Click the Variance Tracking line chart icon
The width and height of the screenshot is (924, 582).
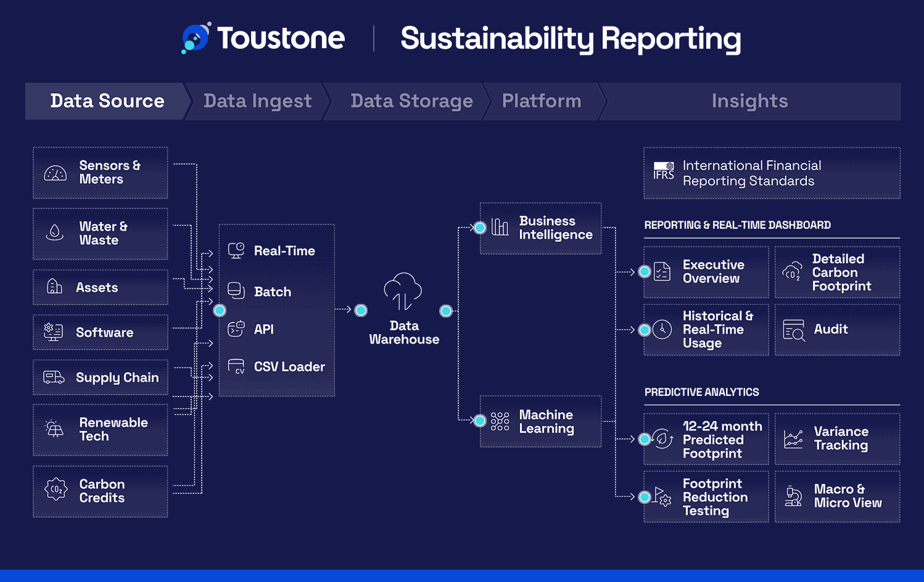click(x=793, y=439)
